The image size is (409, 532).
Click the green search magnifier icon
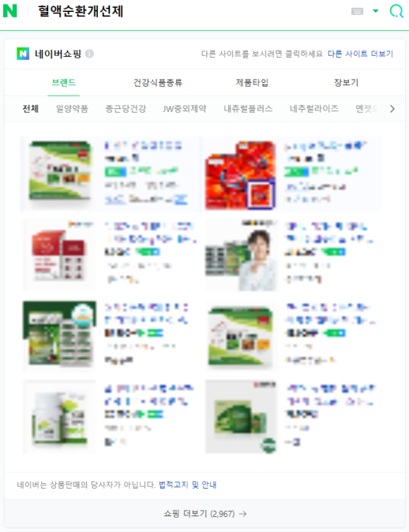click(396, 11)
